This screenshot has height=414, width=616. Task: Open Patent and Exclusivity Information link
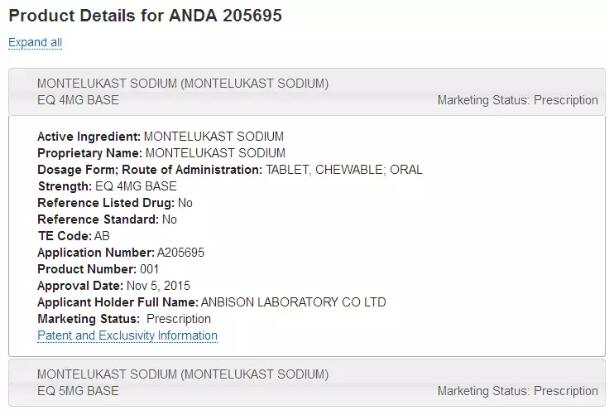click(127, 335)
